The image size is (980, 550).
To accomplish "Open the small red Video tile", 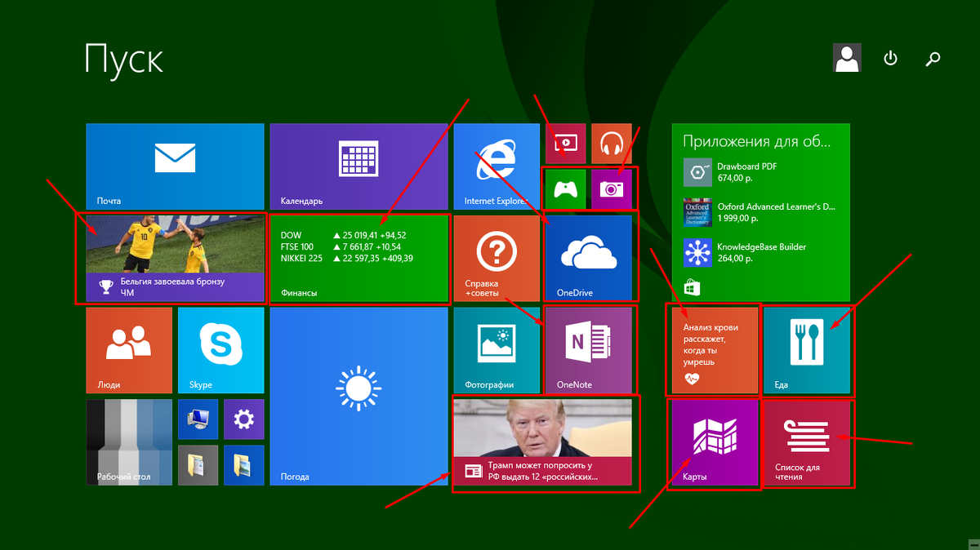I will (x=565, y=144).
